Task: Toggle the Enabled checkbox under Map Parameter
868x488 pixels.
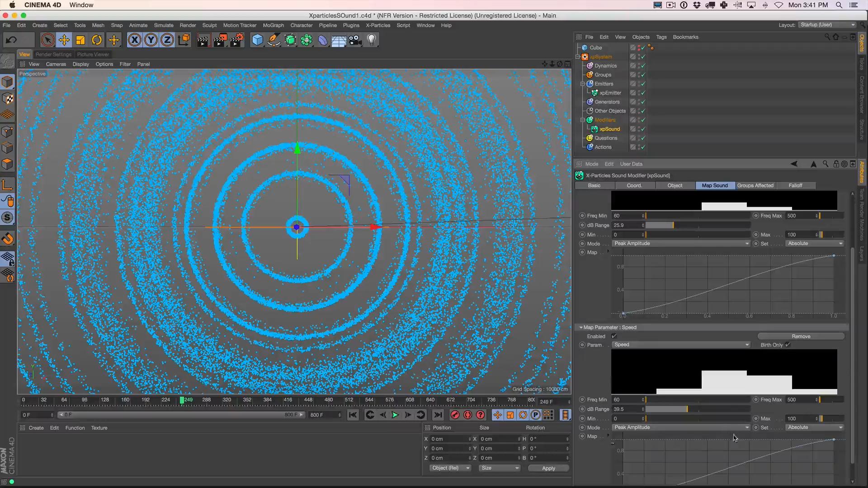Action: point(614,336)
